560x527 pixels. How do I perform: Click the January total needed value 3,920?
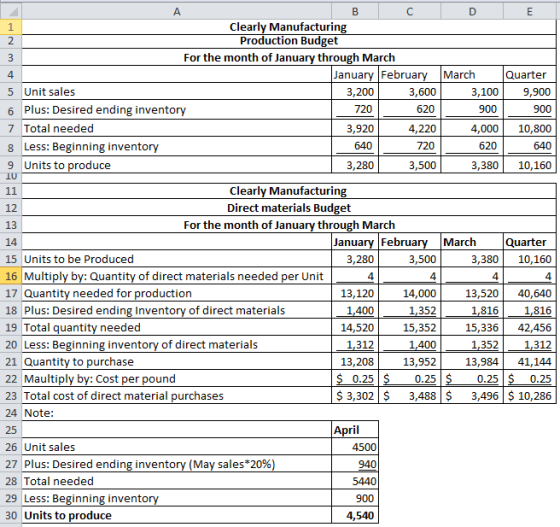pyautogui.click(x=360, y=128)
